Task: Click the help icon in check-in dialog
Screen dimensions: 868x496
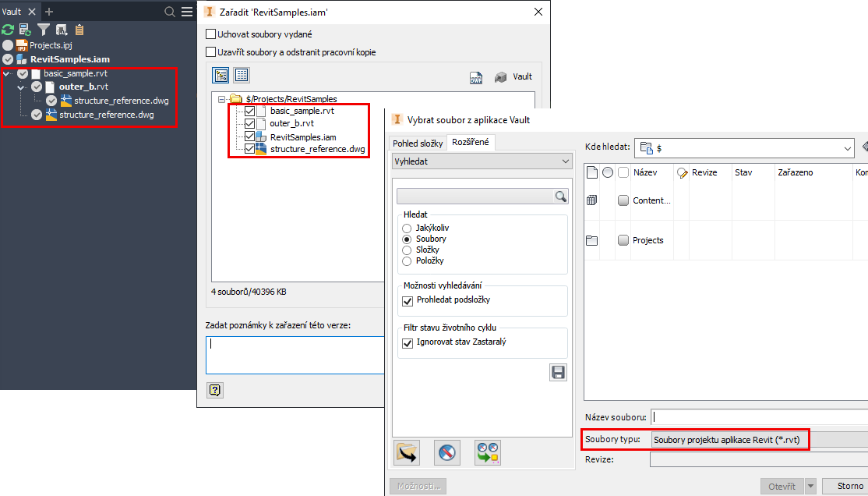Action: pos(215,390)
